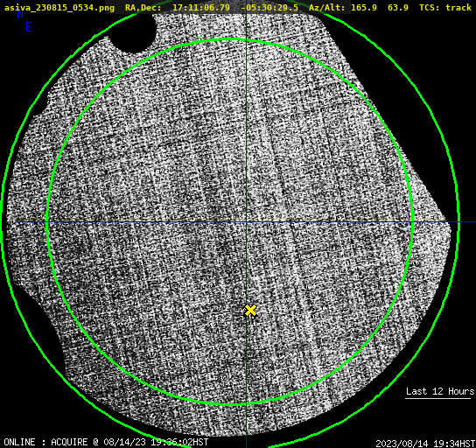Open the Last 12 Hours link
Viewport: 476px width, 448px height.
[x=440, y=391]
